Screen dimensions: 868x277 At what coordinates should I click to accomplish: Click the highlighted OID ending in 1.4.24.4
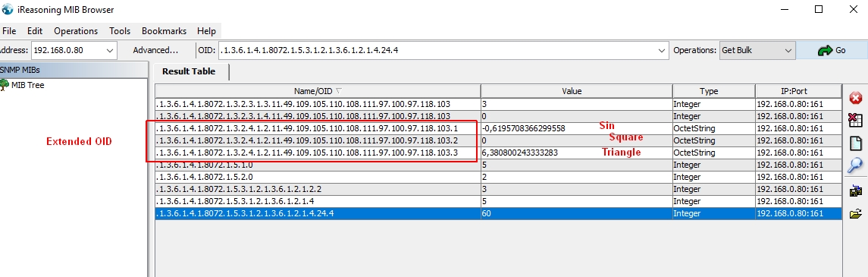coord(245,214)
